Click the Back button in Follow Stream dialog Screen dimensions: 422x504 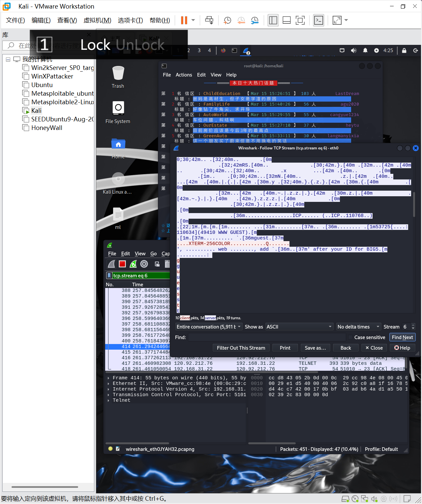click(x=346, y=348)
